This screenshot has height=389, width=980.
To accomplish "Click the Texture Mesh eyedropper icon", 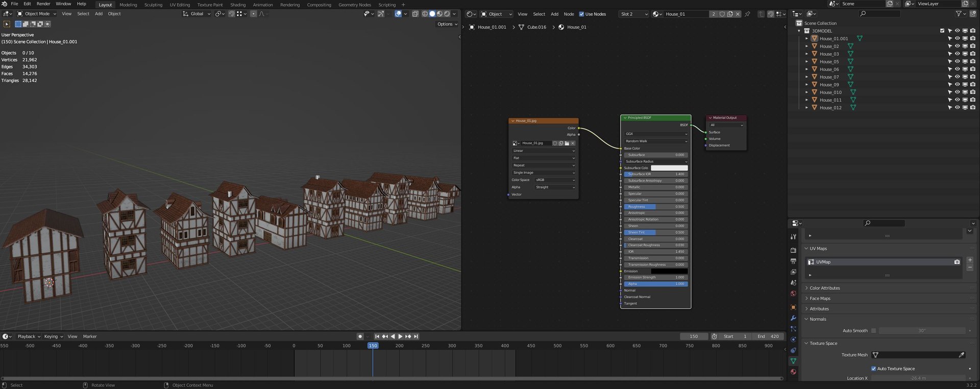I will (x=962, y=355).
